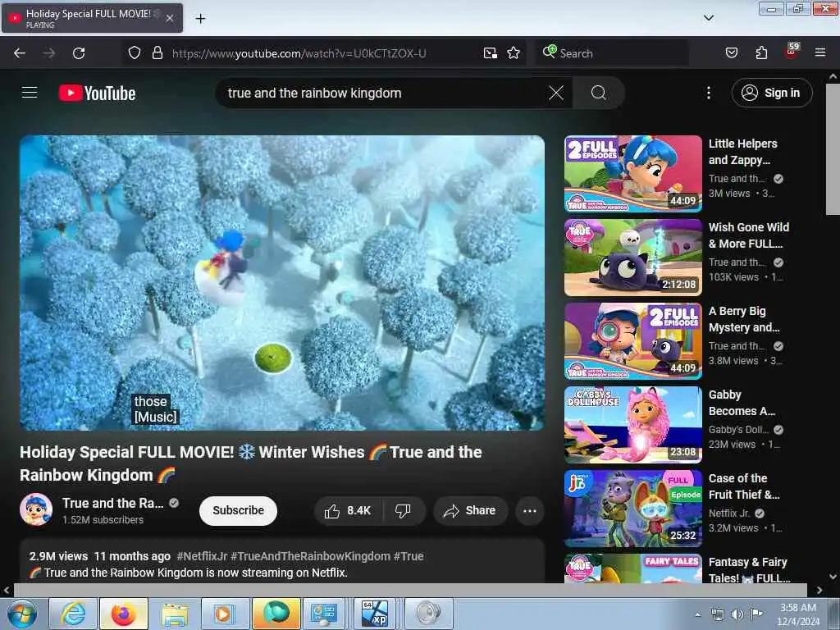
Task: Open Little Helpers and Zappy thumbnail
Action: pyautogui.click(x=632, y=174)
